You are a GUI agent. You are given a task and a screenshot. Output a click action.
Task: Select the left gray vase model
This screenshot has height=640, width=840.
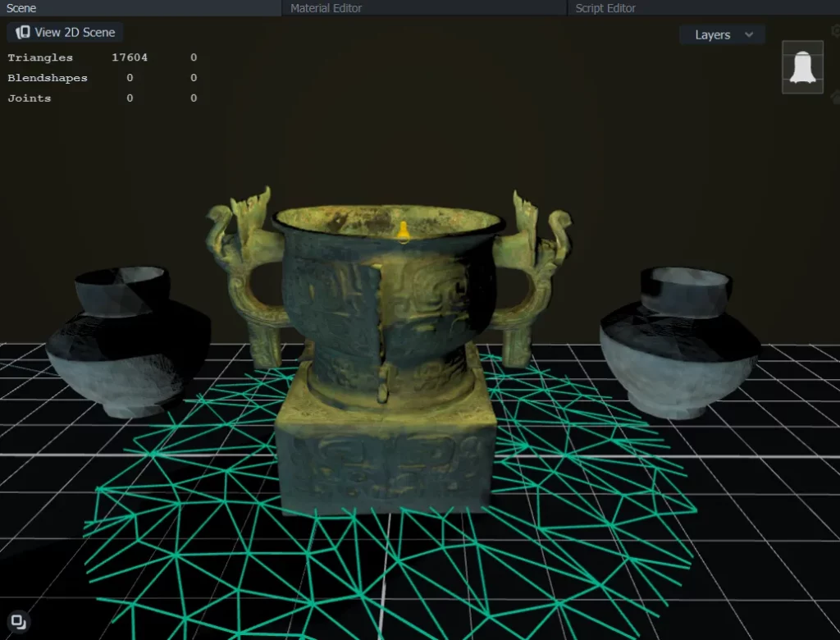[129, 341]
